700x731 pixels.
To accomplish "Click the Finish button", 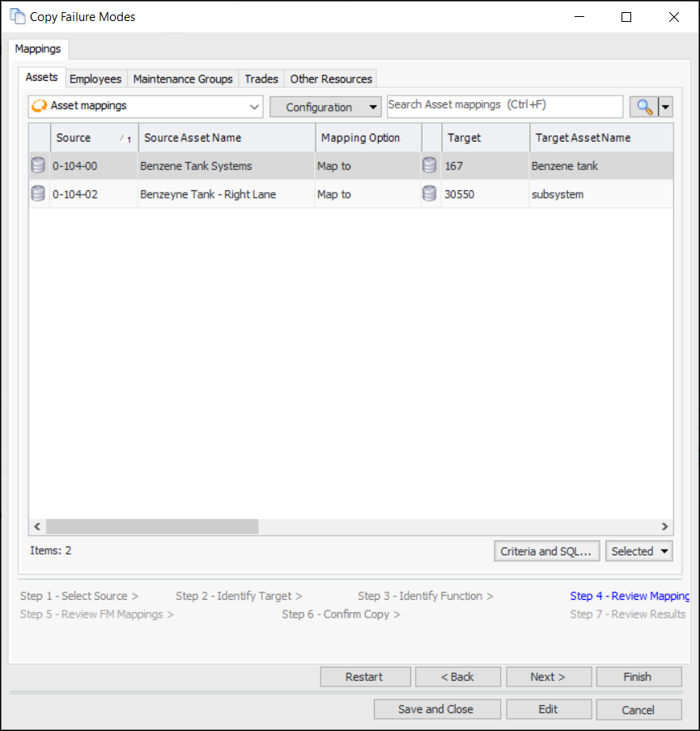I will coord(638,677).
